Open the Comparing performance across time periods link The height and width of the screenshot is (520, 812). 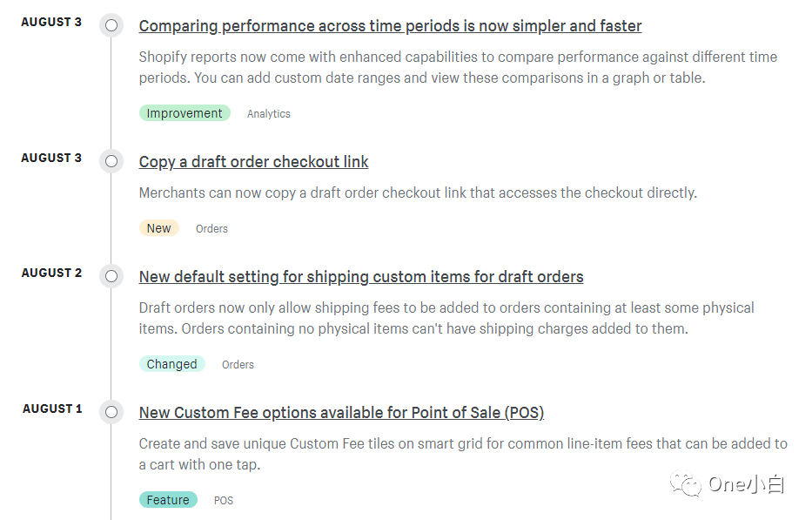click(x=390, y=26)
